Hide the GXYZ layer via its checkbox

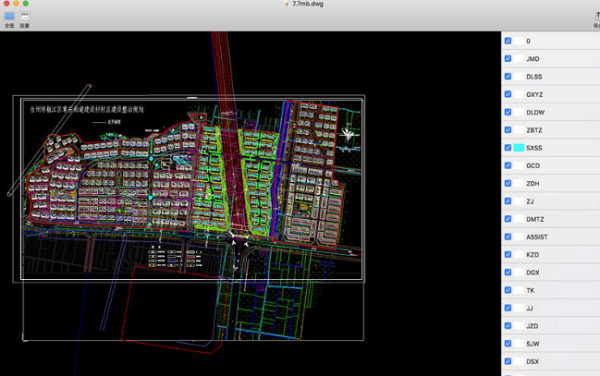(508, 94)
